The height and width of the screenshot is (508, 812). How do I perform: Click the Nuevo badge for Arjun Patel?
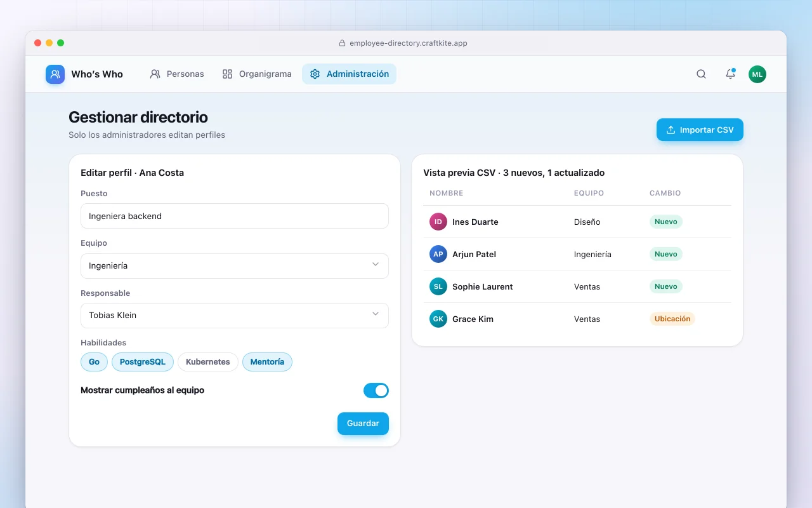tap(666, 254)
